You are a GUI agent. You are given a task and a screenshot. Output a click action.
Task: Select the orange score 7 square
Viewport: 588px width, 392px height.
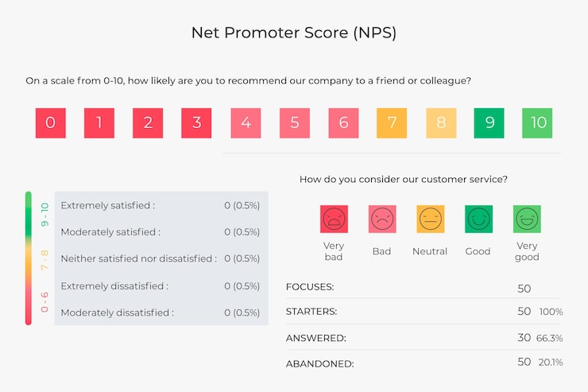[392, 123]
